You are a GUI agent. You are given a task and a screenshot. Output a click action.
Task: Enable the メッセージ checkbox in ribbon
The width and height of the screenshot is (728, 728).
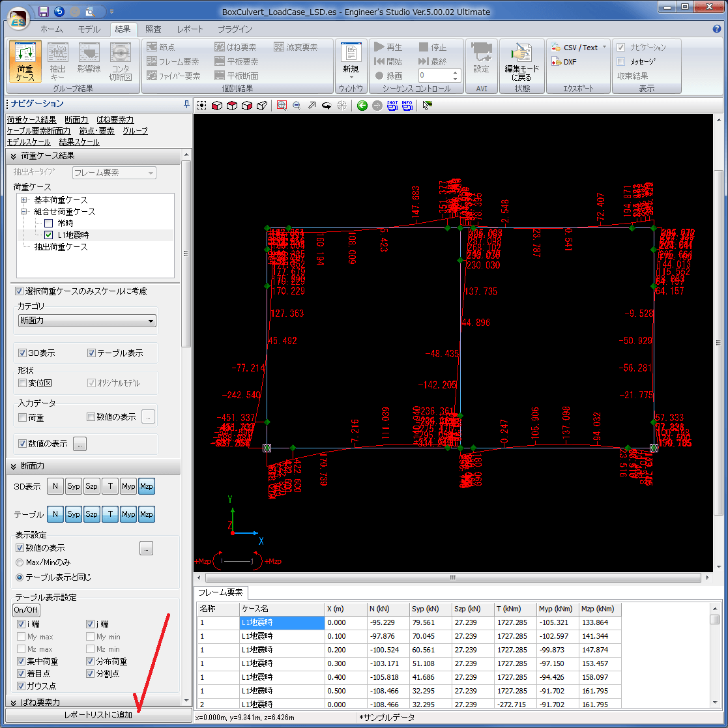[x=621, y=62]
